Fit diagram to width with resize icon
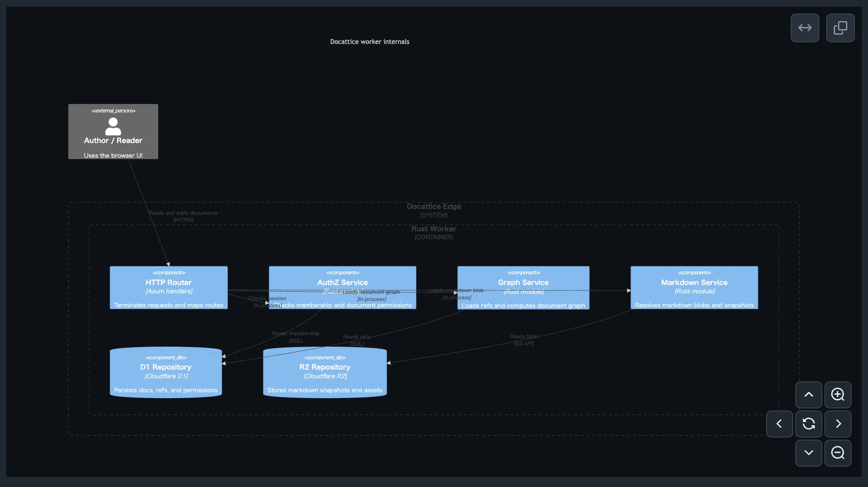Screen dimensions: 868x487 pyautogui.click(x=805, y=27)
